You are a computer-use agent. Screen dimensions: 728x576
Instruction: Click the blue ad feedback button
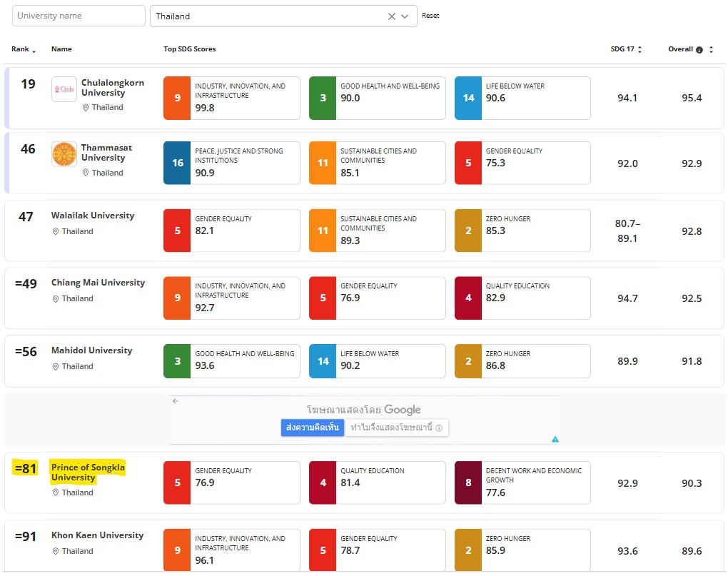click(313, 428)
